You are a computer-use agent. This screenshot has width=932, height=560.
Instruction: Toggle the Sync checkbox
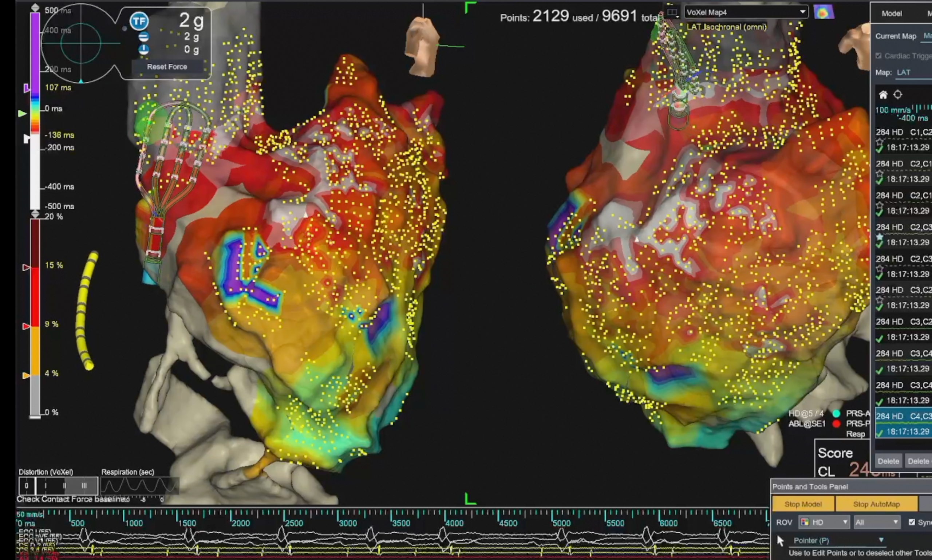click(x=912, y=522)
